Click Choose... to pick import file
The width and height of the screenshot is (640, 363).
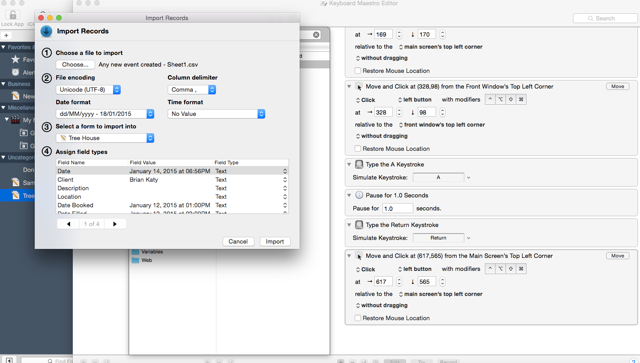75,65
